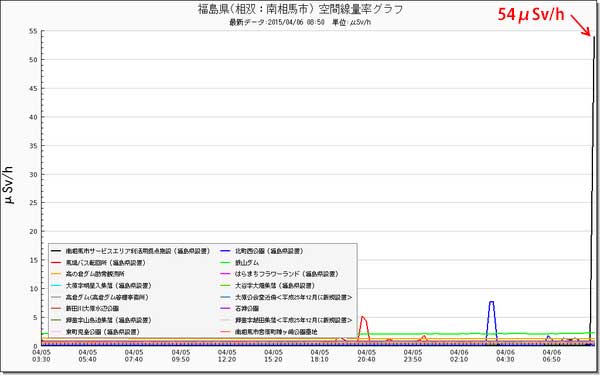Image resolution: width=600 pixels, height=375 pixels.
Task: Click the y-axis tick label 10
Action: 33,289
